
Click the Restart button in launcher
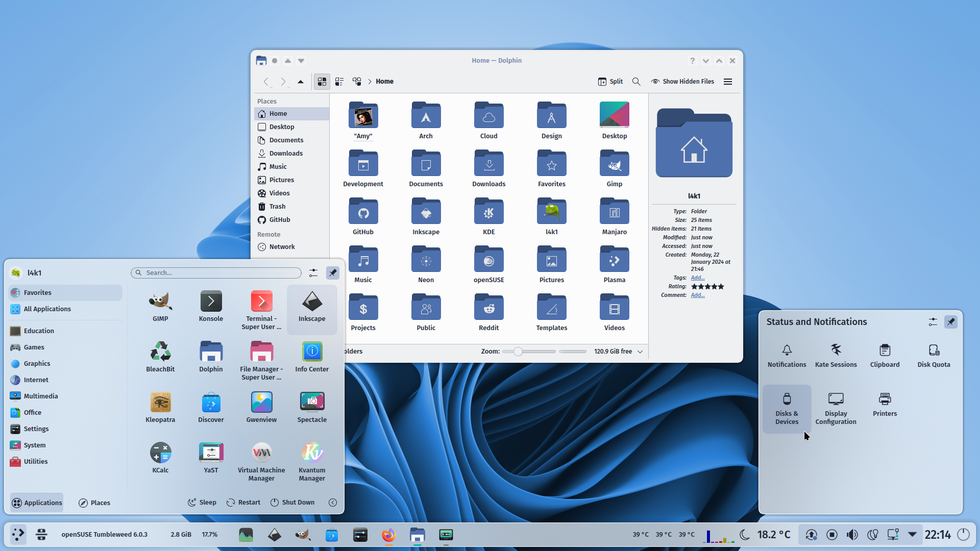click(243, 503)
